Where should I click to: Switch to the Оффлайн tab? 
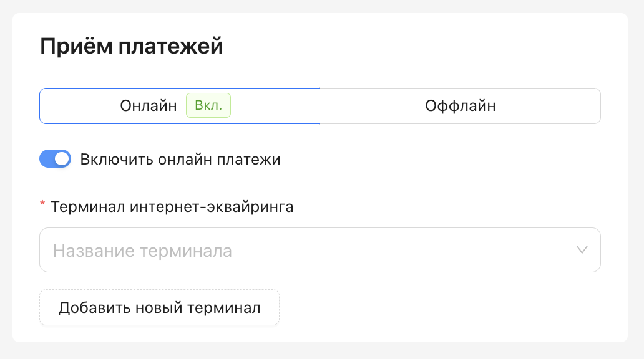pyautogui.click(x=461, y=106)
